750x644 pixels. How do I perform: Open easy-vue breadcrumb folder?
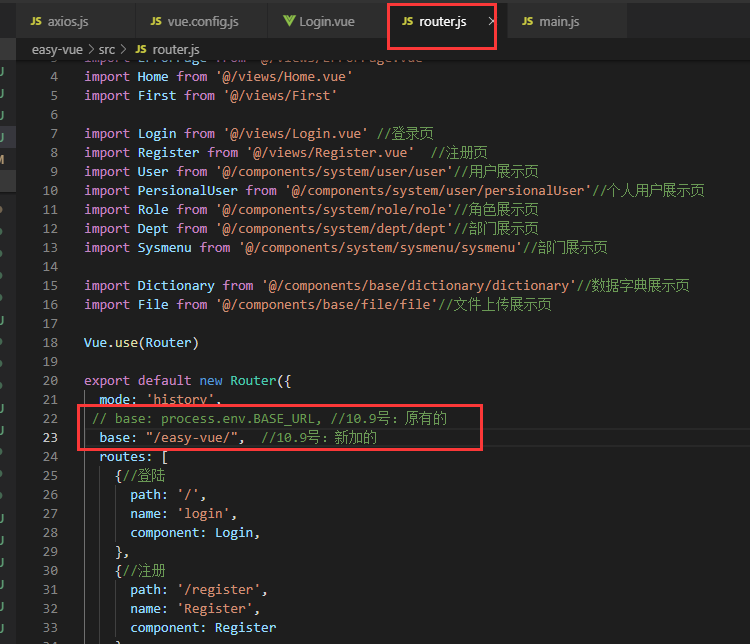click(57, 50)
